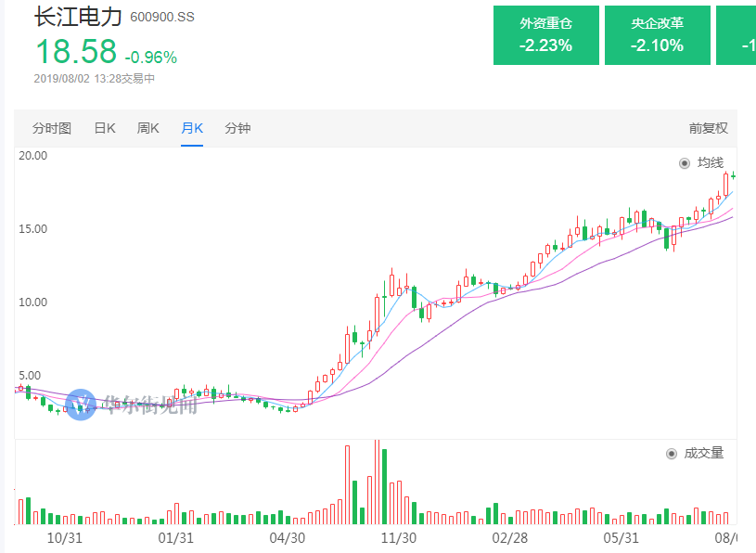
Task: Toggle the 均线 moving average radio button
Action: click(x=685, y=163)
